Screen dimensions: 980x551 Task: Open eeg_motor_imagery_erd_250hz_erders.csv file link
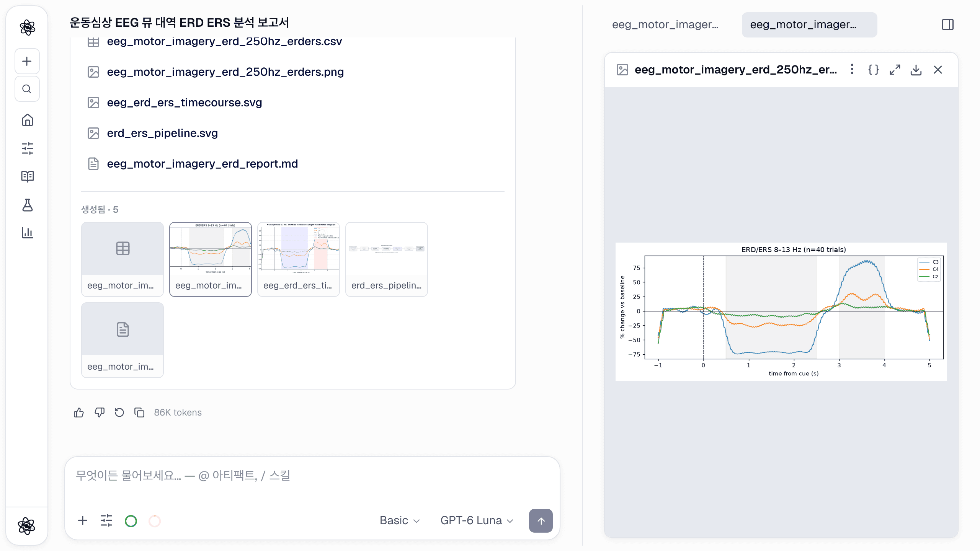(224, 41)
